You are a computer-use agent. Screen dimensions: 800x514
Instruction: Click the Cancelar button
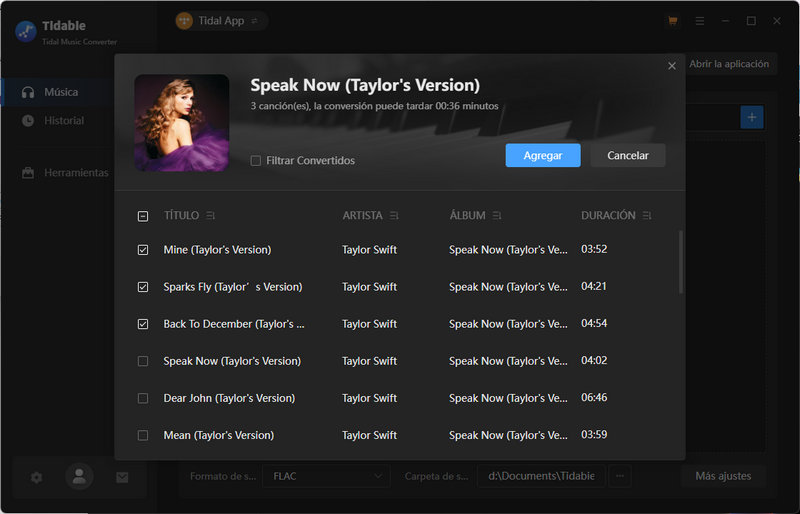pos(628,155)
